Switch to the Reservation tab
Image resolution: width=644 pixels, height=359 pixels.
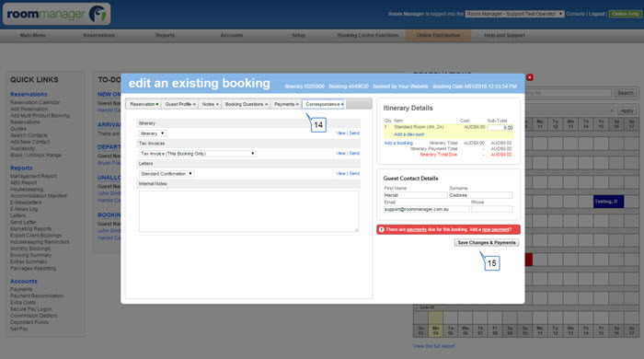click(144, 104)
